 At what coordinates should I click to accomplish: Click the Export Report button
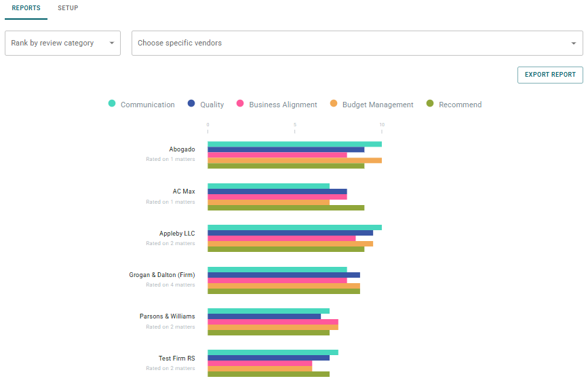click(x=550, y=75)
